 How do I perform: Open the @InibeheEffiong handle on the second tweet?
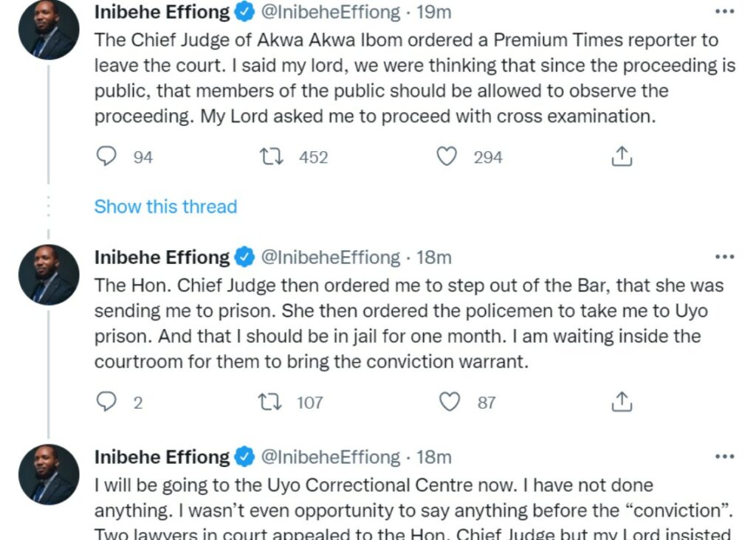331,257
